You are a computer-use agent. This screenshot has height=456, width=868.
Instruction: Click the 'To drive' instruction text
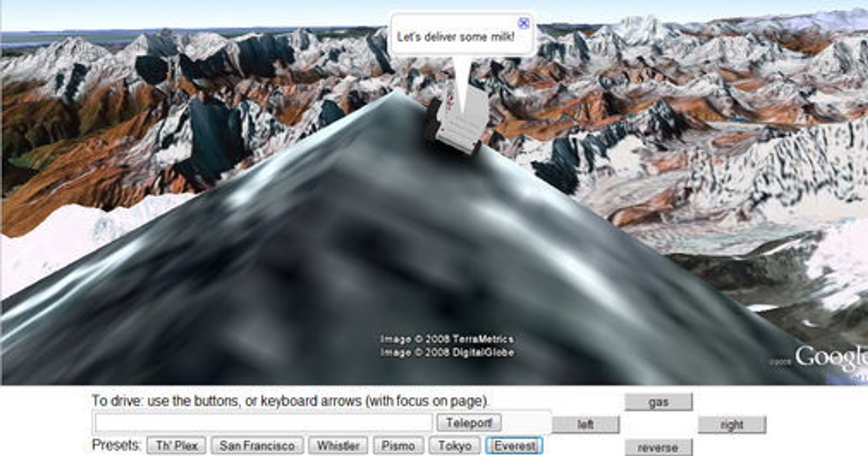tap(290, 400)
